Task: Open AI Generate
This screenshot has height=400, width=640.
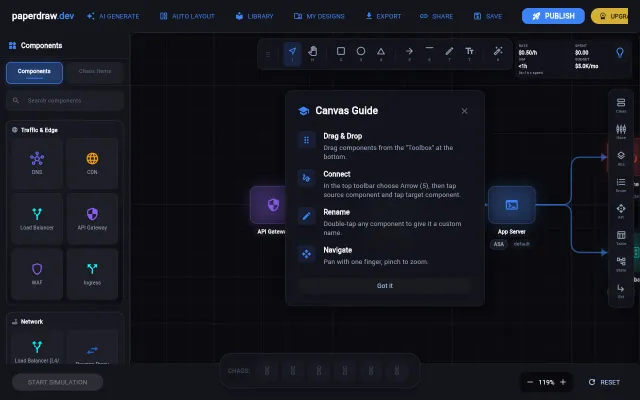Action: tap(113, 16)
